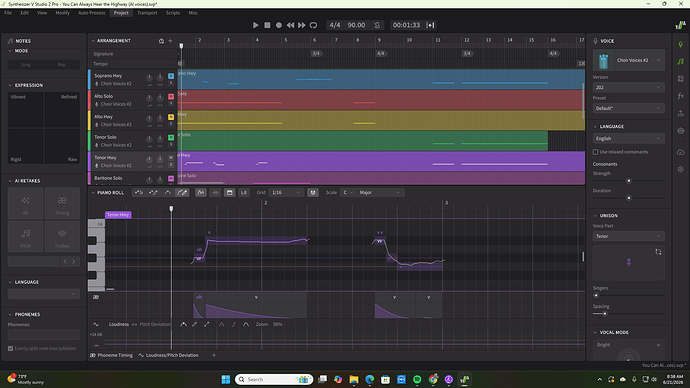Select the Tenor Hwy track header

tap(119, 161)
